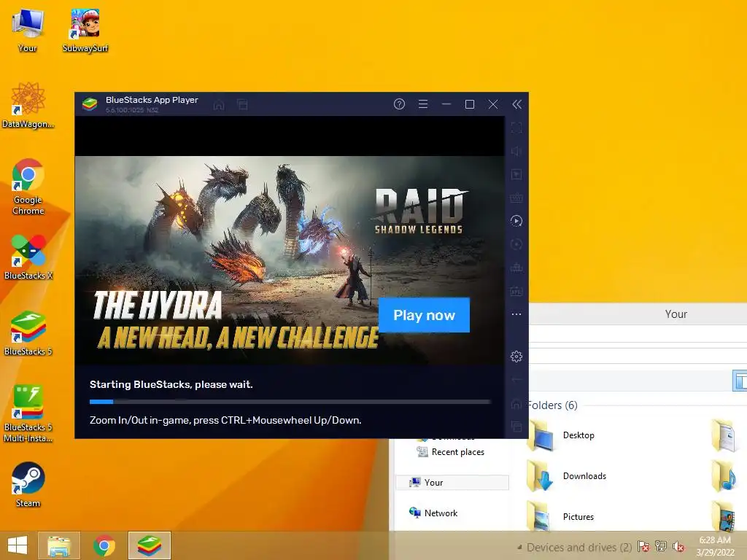Image resolution: width=747 pixels, height=560 pixels.
Task: Click the Starting BlueStacks progress bar
Action: click(x=290, y=402)
